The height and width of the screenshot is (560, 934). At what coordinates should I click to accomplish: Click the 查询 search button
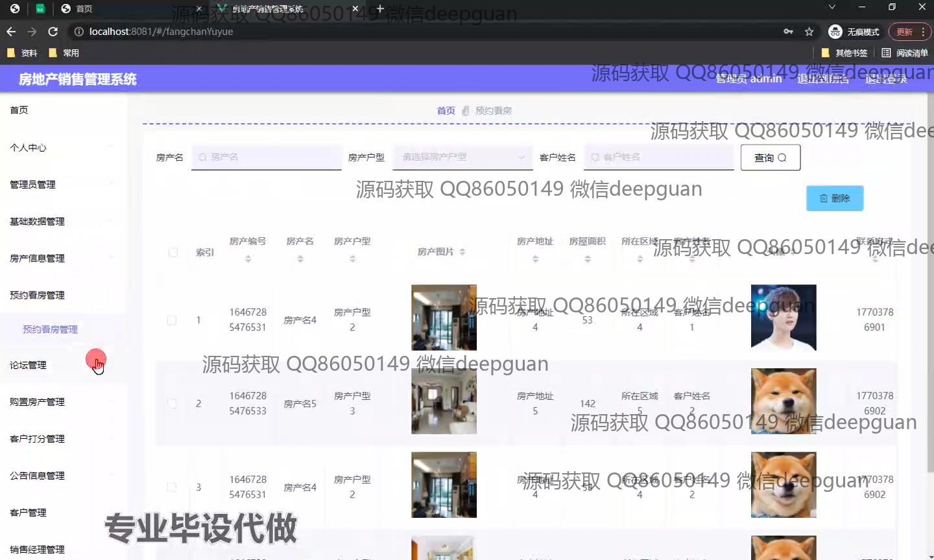(x=771, y=157)
